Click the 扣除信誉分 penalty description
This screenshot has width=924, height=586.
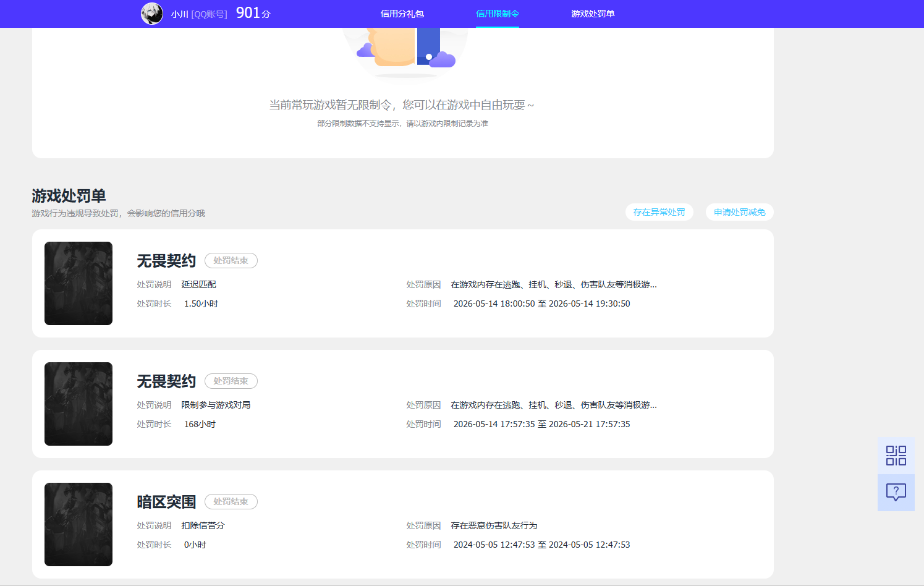coord(203,525)
